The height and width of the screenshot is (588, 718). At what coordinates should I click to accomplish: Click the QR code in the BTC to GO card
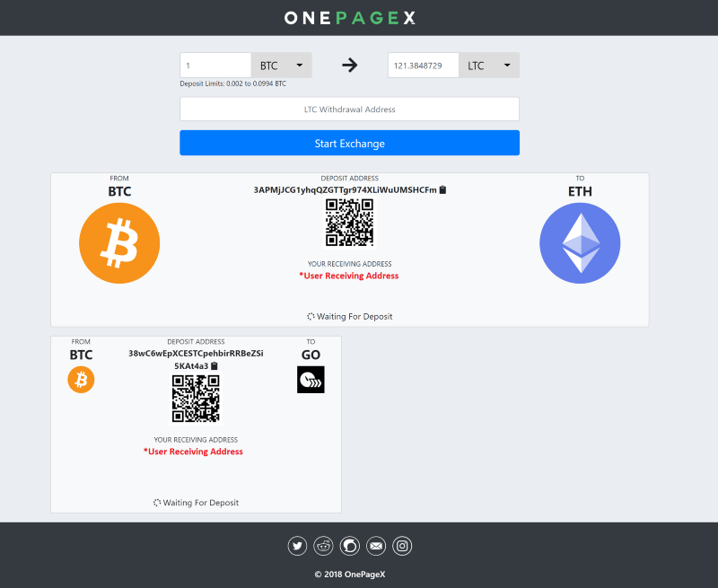coord(196,399)
